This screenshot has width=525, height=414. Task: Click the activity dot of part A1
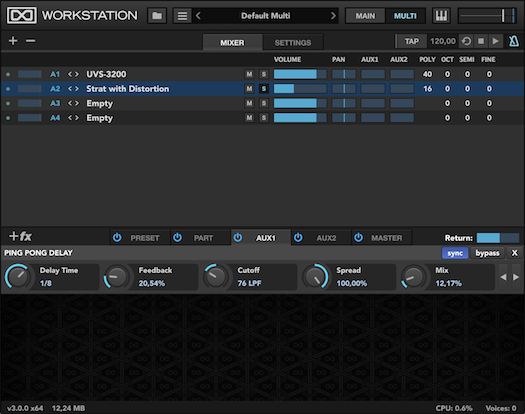(8, 74)
